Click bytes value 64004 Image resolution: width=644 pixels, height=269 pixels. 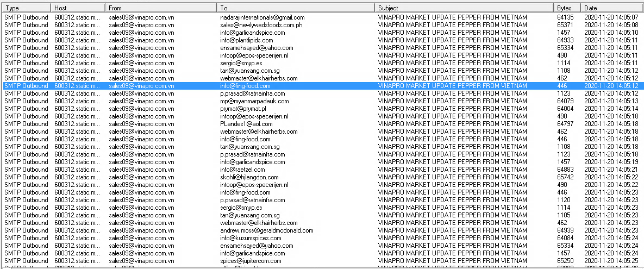click(x=565, y=109)
